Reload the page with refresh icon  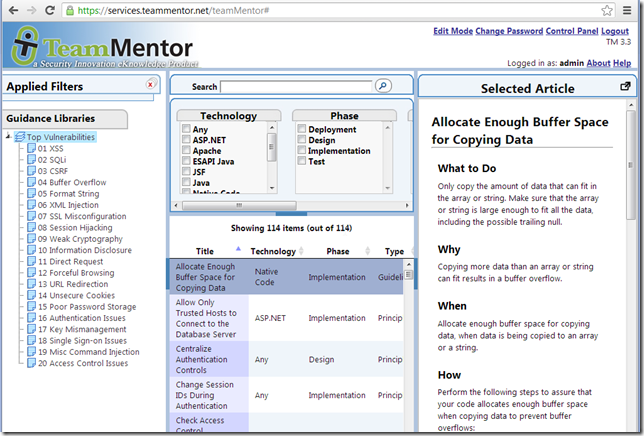click(50, 10)
